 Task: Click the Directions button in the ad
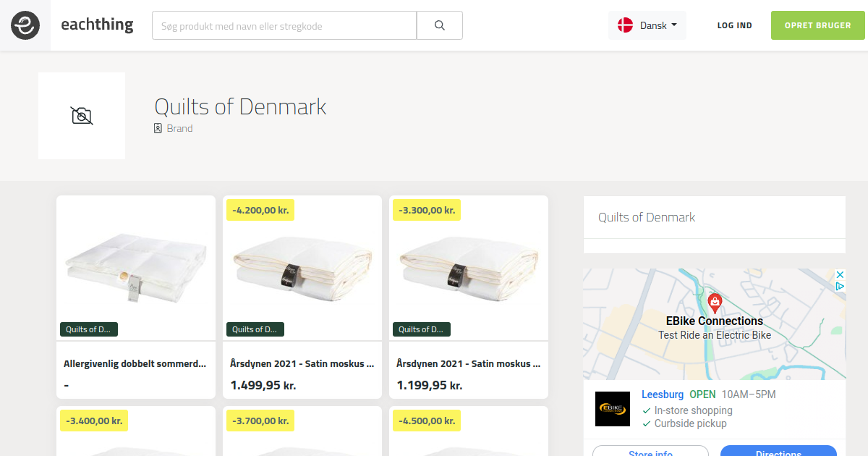pyautogui.click(x=778, y=451)
